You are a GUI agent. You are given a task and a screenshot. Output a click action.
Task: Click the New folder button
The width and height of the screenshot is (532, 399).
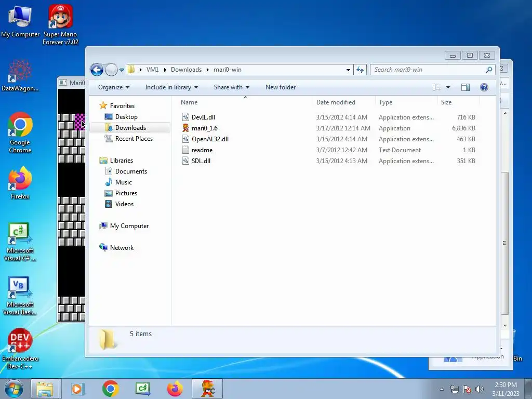(281, 87)
